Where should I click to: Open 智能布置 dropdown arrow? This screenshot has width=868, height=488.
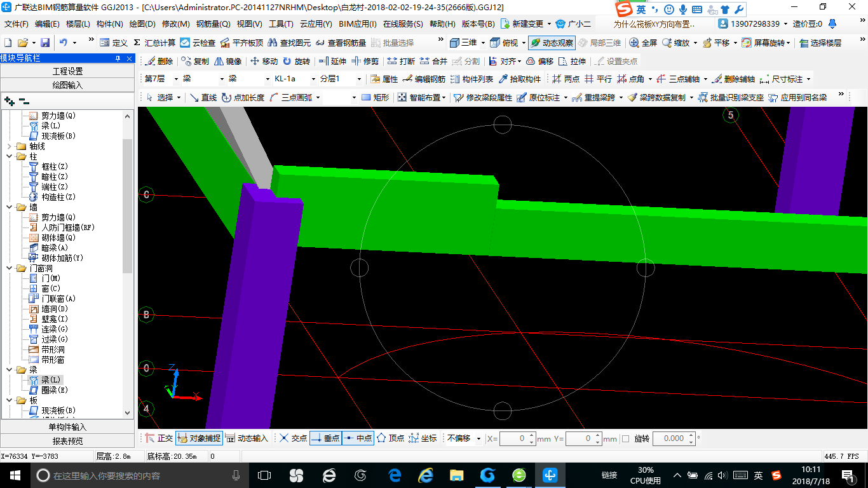(x=443, y=98)
